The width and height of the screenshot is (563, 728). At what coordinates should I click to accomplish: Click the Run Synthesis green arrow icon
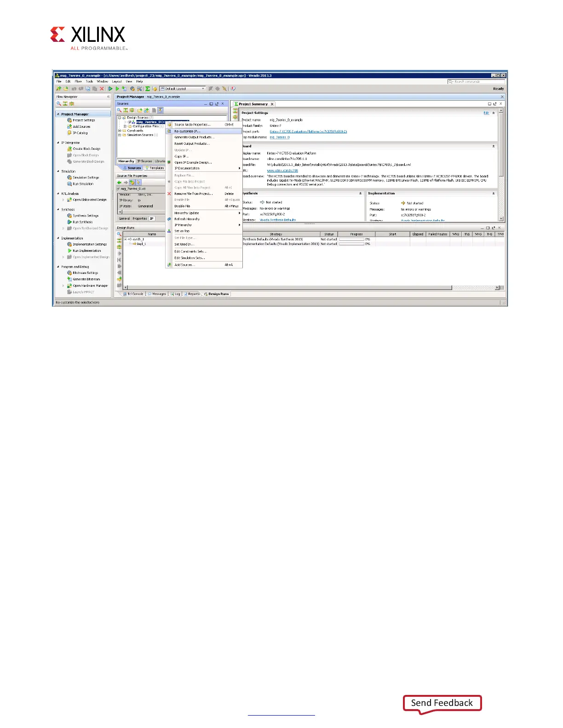pos(69,222)
